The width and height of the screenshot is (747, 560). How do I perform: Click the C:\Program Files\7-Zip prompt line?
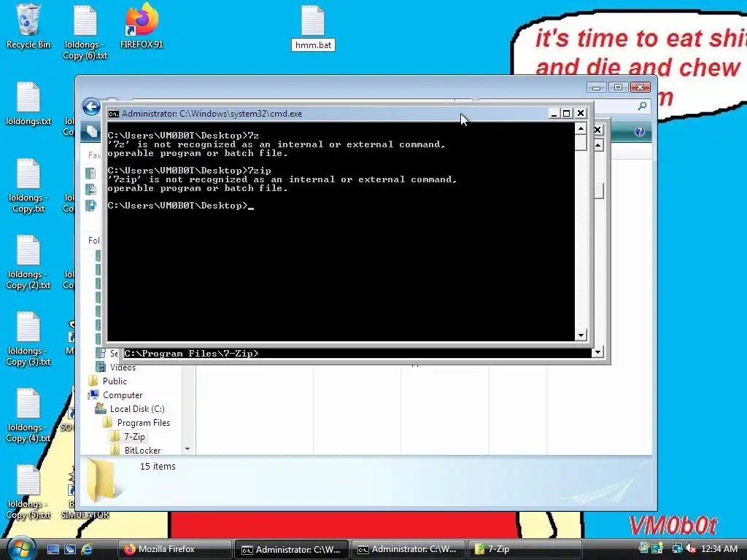(192, 354)
